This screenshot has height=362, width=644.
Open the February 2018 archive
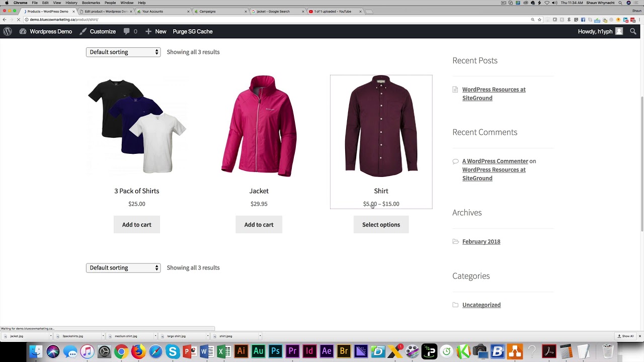pyautogui.click(x=481, y=241)
